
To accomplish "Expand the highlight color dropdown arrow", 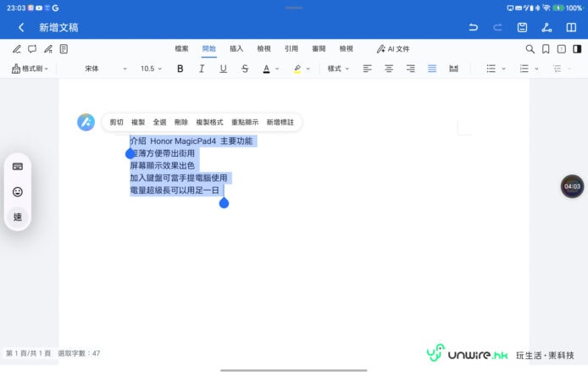I will [x=308, y=69].
